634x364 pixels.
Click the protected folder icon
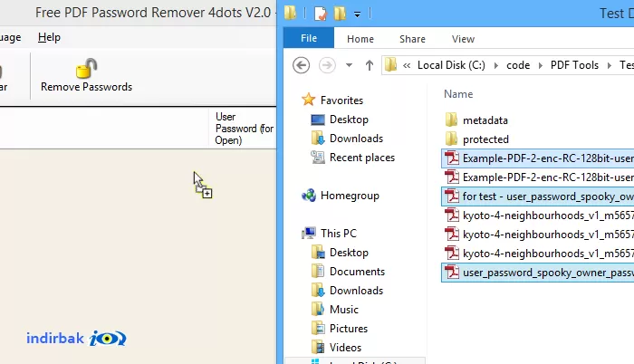pos(451,139)
